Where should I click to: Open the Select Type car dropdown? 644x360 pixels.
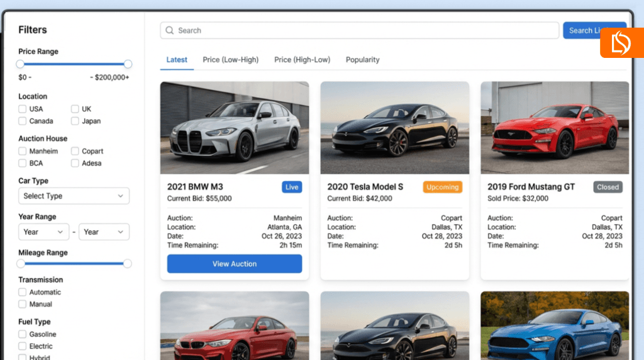click(x=74, y=196)
